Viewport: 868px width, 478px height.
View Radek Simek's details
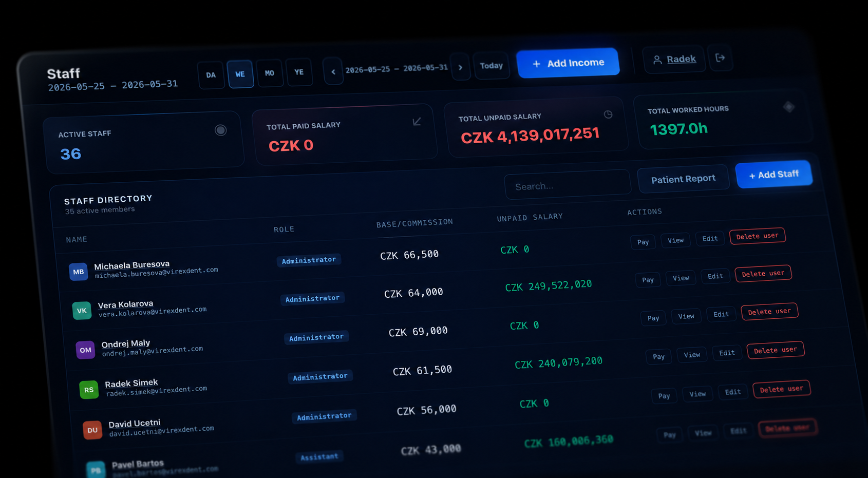coord(692,355)
